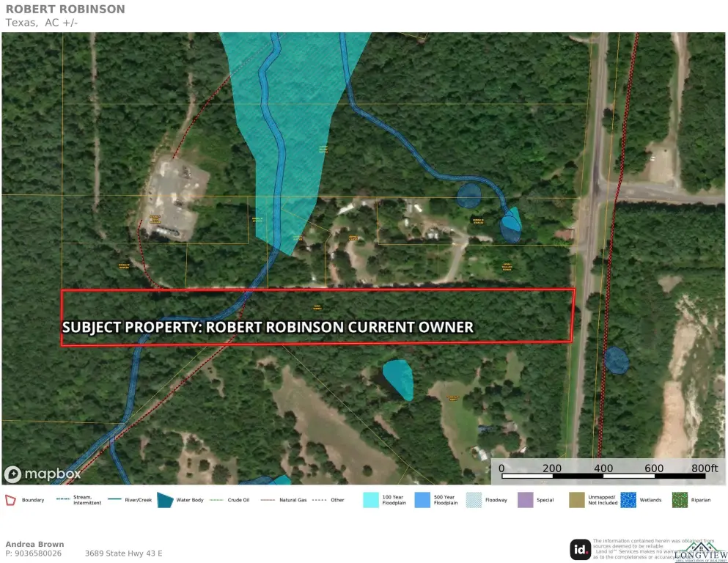Click the Wetlands pattern legend icon

(x=628, y=500)
